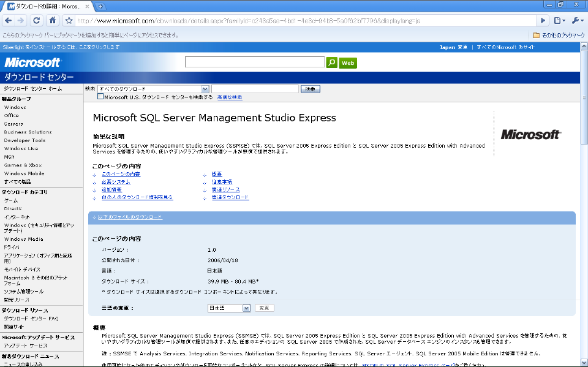The image size is (588, 367).
Task: Select DirectX download category
Action: coord(13,209)
